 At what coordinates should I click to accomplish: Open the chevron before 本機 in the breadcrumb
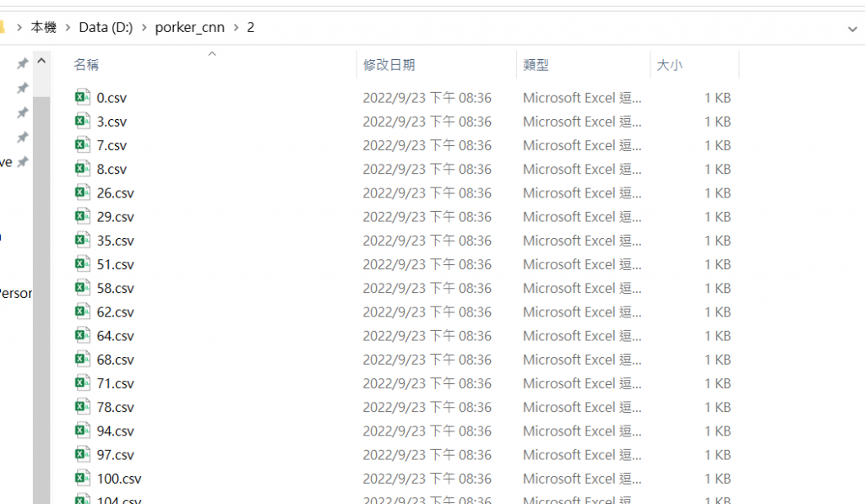click(19, 28)
